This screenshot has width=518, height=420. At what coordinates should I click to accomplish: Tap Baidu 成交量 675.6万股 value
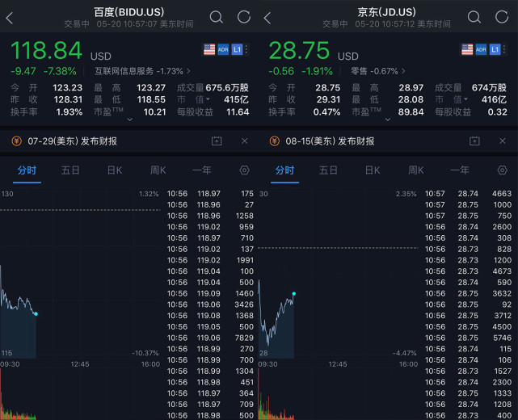click(227, 87)
